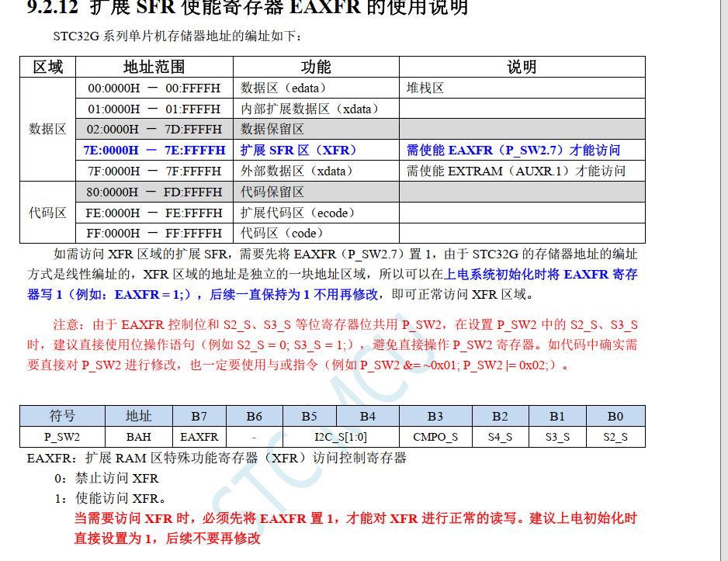Click the cell '代码区' in the first column

[47, 213]
